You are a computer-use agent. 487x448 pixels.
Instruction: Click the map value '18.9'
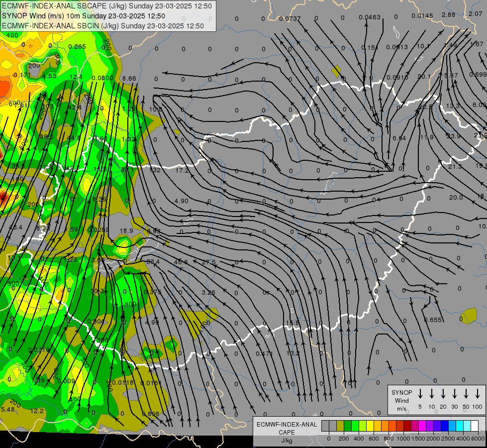(x=126, y=230)
